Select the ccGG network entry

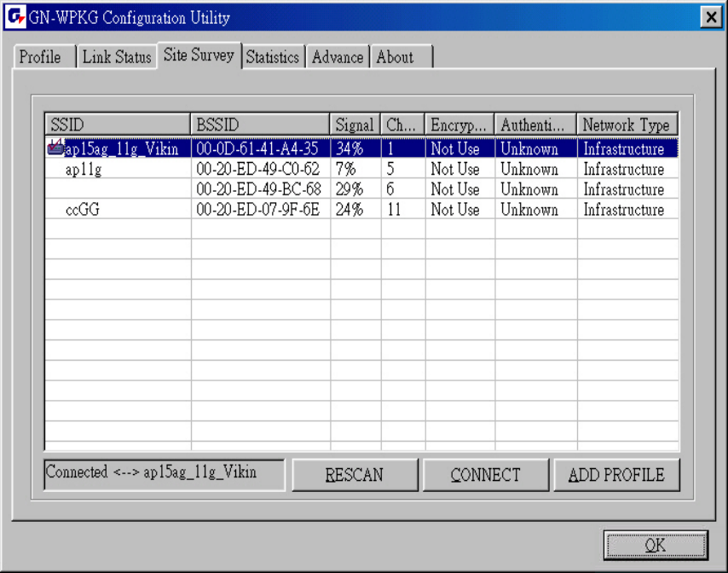(x=83, y=210)
